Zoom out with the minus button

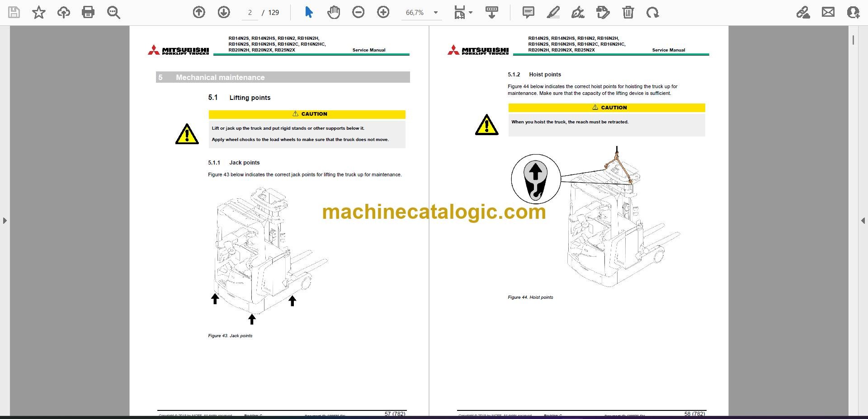pyautogui.click(x=359, y=12)
